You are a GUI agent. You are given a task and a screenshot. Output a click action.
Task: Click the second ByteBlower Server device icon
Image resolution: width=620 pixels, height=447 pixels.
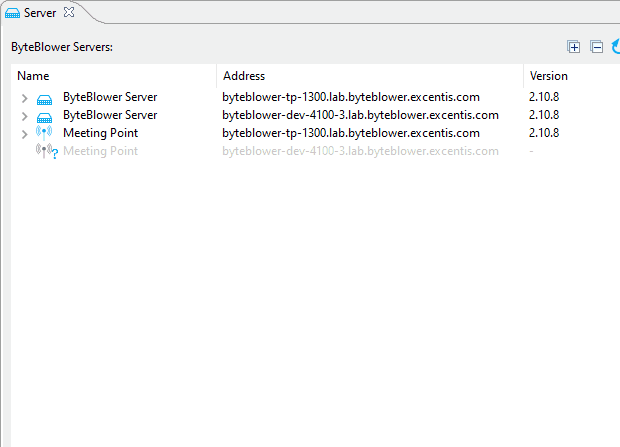(x=44, y=116)
